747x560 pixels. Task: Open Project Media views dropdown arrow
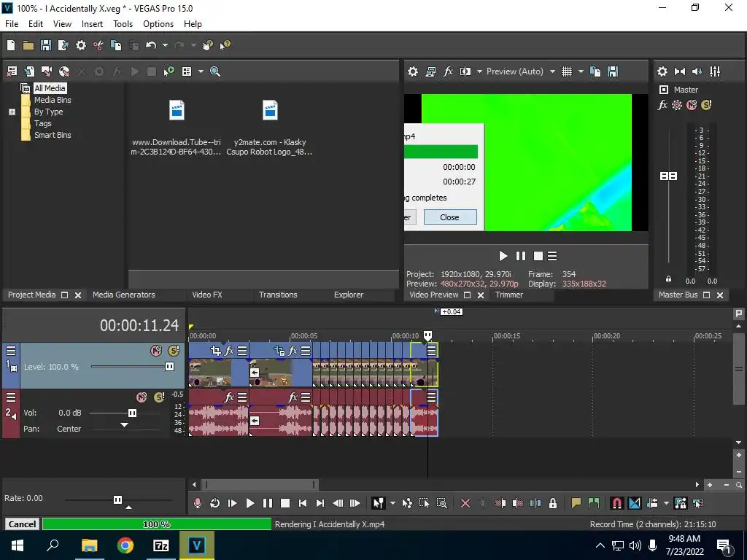coord(201,71)
